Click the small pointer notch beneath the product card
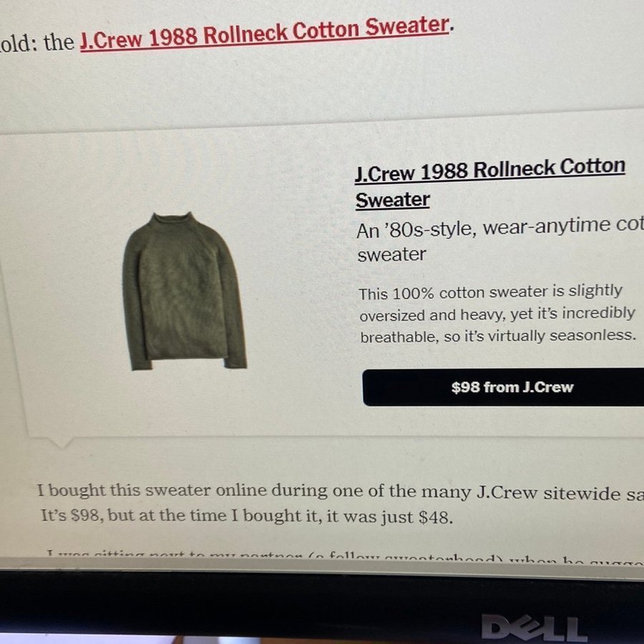The image size is (644, 644). 62,442
